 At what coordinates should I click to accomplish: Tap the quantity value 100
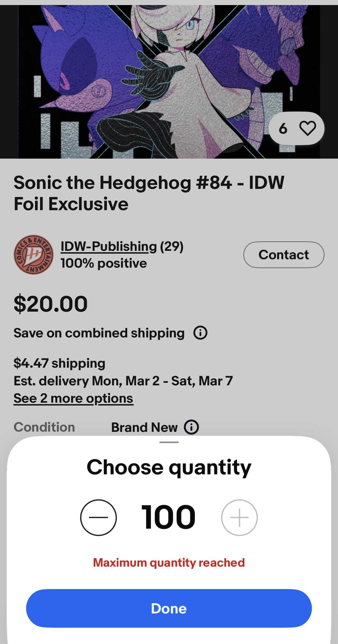click(168, 517)
